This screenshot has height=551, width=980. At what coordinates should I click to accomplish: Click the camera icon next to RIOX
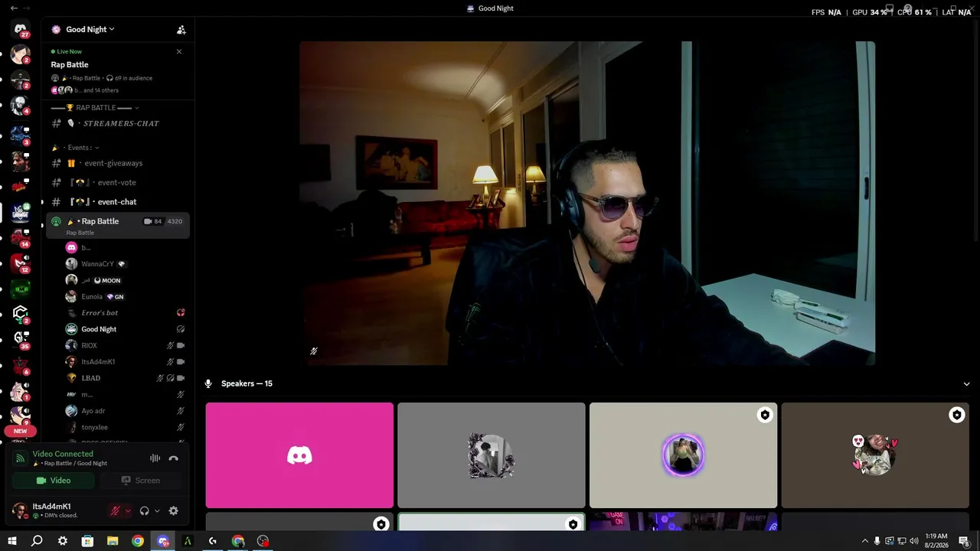click(181, 346)
